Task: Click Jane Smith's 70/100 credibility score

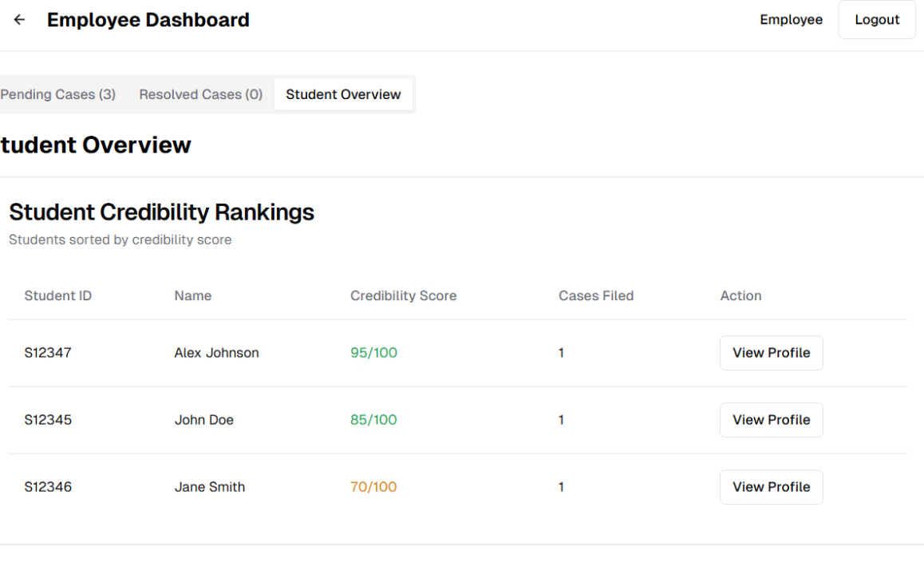Action: 373,487
